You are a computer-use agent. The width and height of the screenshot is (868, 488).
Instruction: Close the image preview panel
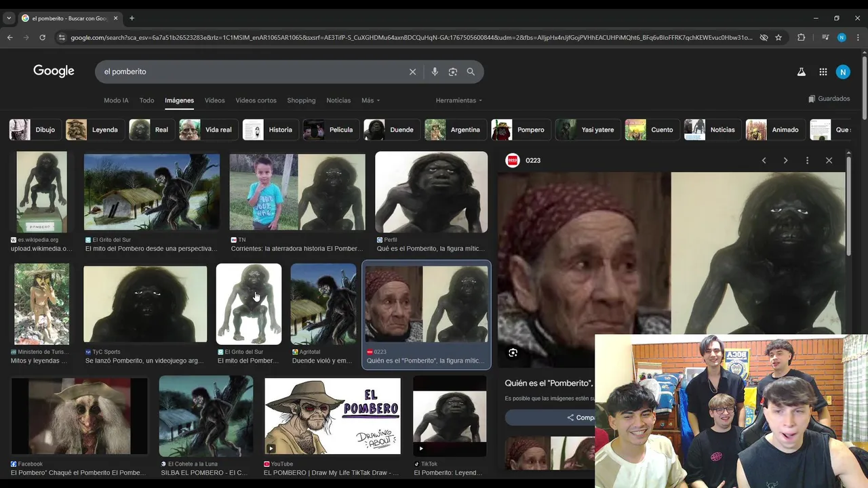[829, 161]
